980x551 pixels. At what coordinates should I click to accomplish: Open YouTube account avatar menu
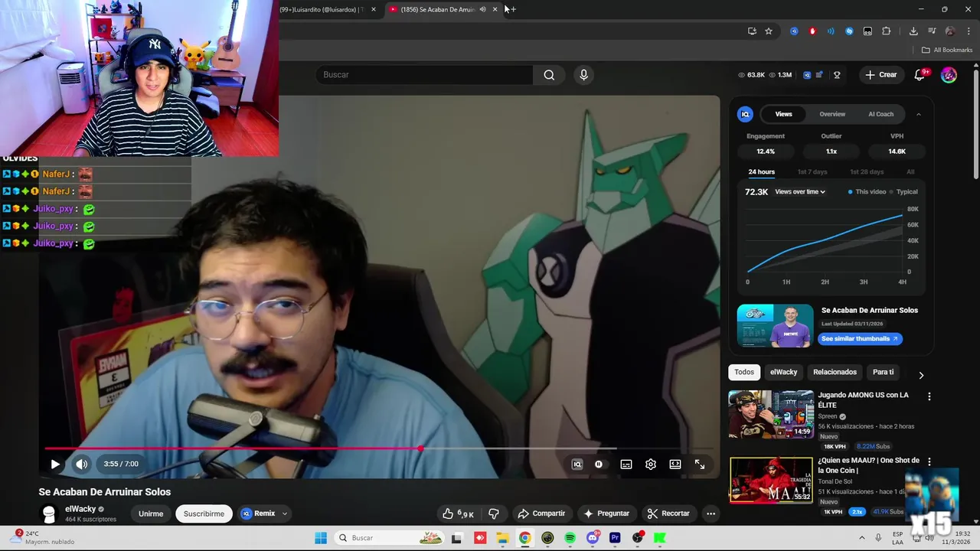[949, 75]
